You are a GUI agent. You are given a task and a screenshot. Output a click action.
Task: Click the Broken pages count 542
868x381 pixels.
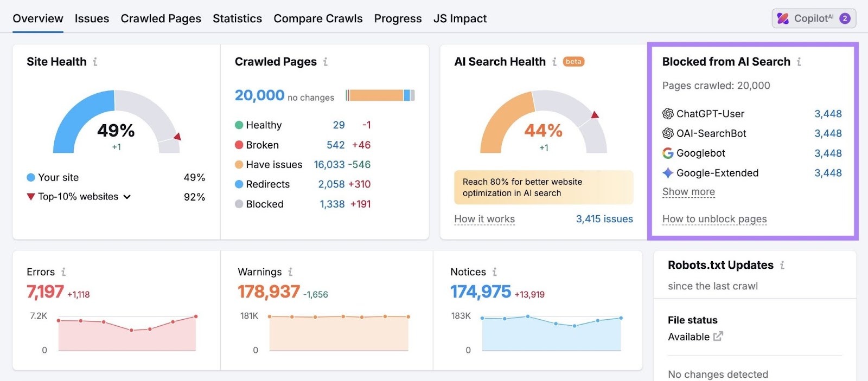point(335,145)
